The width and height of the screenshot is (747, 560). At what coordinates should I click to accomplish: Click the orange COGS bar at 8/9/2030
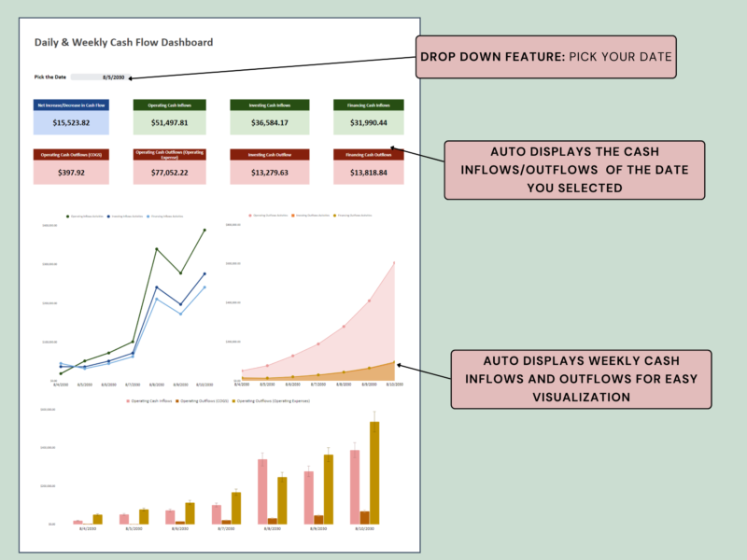click(x=318, y=520)
